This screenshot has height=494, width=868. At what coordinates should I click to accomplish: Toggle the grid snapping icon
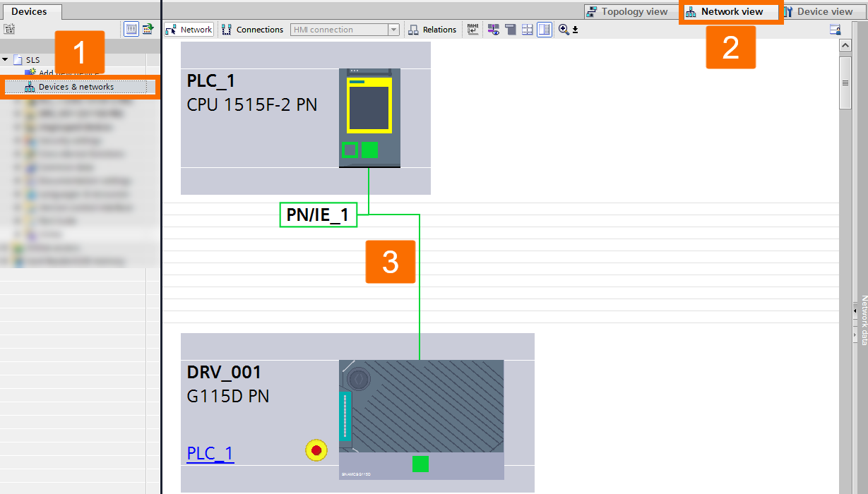[x=527, y=29]
